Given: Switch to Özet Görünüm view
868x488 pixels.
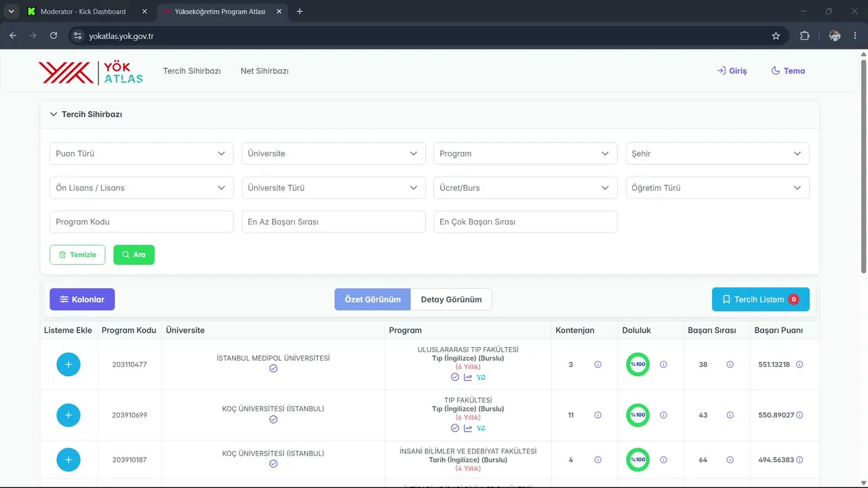Looking at the screenshot, I should coord(372,300).
